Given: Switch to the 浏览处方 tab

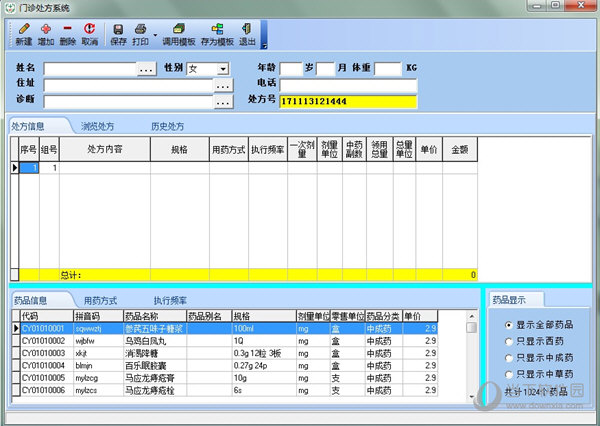Looking at the screenshot, I should (97, 126).
